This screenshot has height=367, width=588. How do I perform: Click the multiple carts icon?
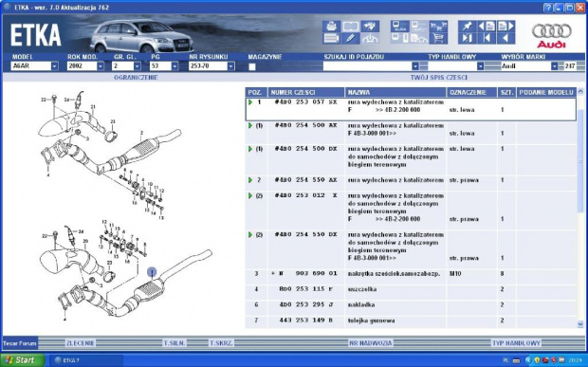coord(438,27)
